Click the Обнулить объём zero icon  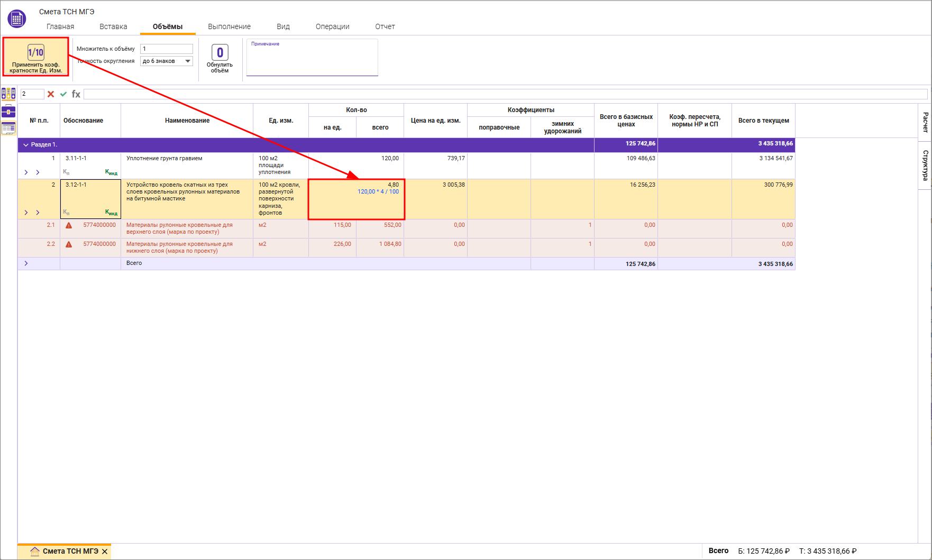coord(220,53)
